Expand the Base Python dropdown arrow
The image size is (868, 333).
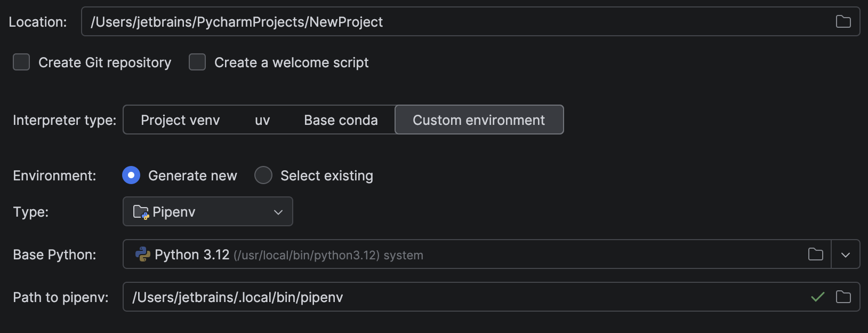[x=846, y=255]
